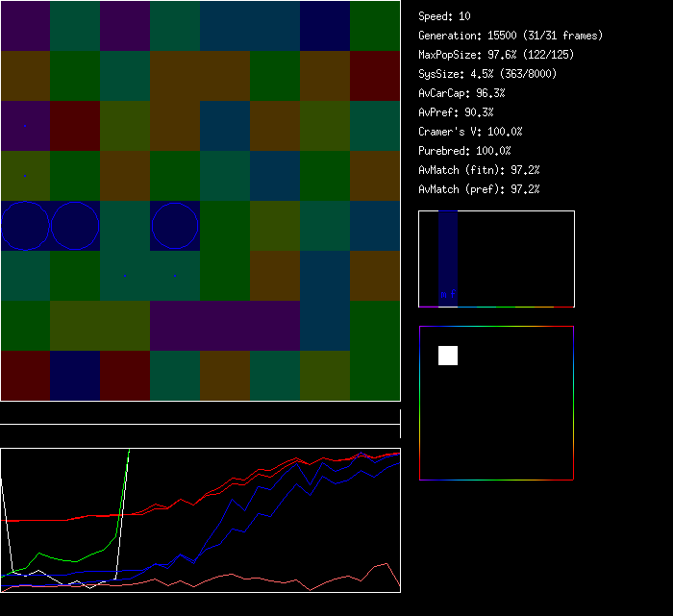The width and height of the screenshot is (673, 616).
Task: Select the wide purple block in the grid
Action: coord(225,326)
